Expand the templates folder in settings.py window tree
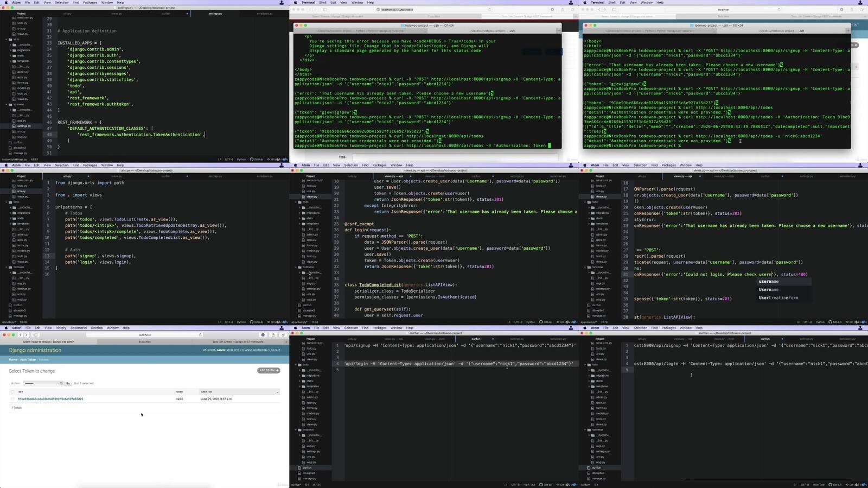This screenshot has width=868, height=488. point(11,61)
